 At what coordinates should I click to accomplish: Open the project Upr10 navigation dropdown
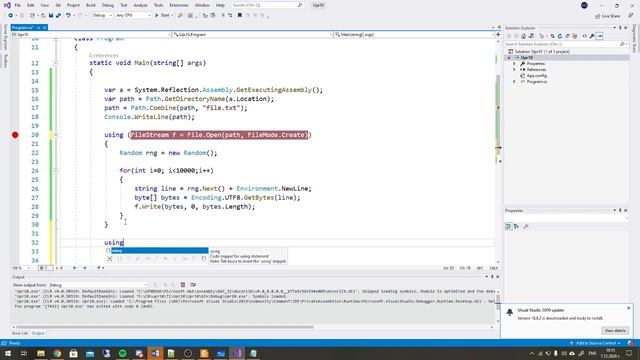coord(91,35)
